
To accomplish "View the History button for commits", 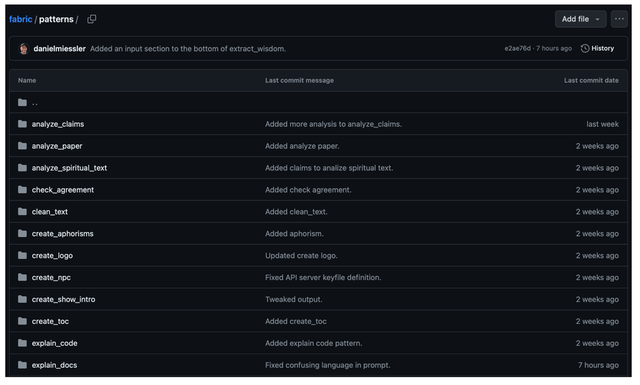I will [x=597, y=49].
